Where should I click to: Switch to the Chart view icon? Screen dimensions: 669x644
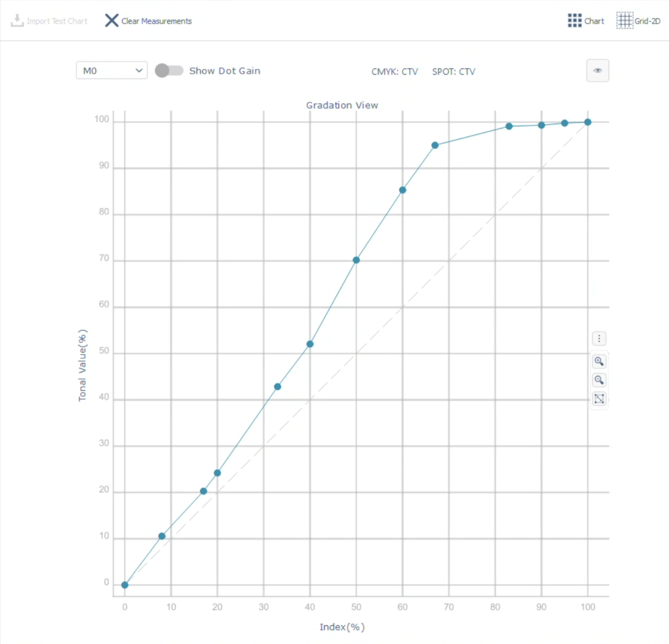click(575, 20)
